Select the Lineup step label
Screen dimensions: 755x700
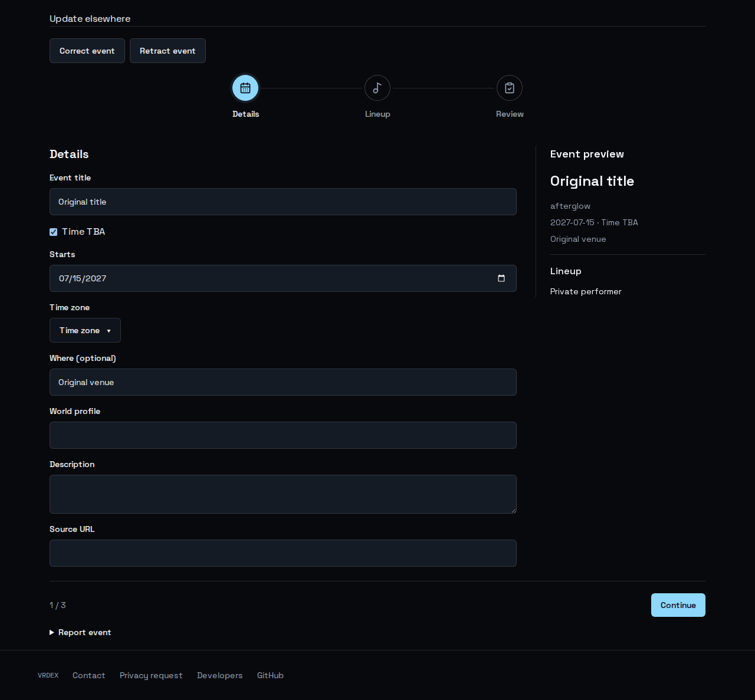(377, 114)
